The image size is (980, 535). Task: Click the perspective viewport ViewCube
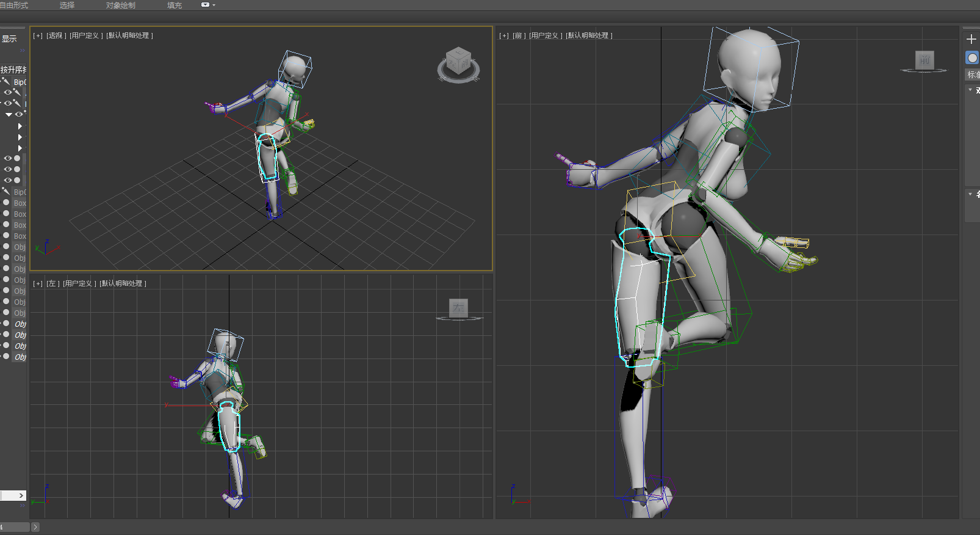[x=459, y=61]
